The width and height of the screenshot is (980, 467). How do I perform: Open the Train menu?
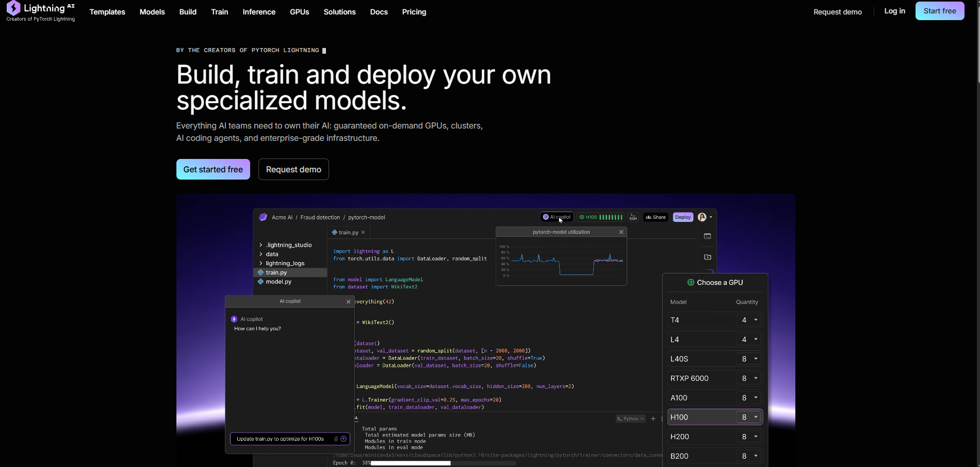[x=220, y=12]
